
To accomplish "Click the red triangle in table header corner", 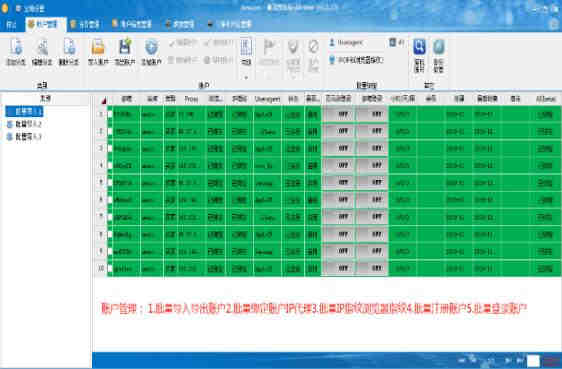I will pos(104,101).
